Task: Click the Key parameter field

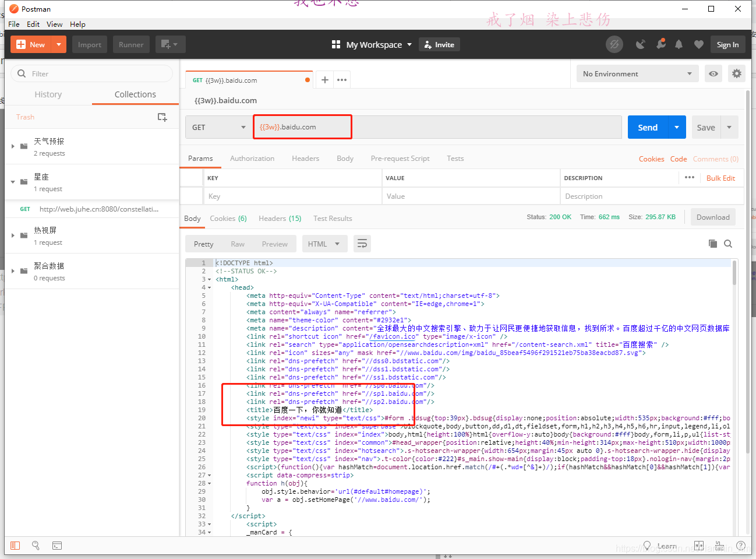Action: pos(292,196)
